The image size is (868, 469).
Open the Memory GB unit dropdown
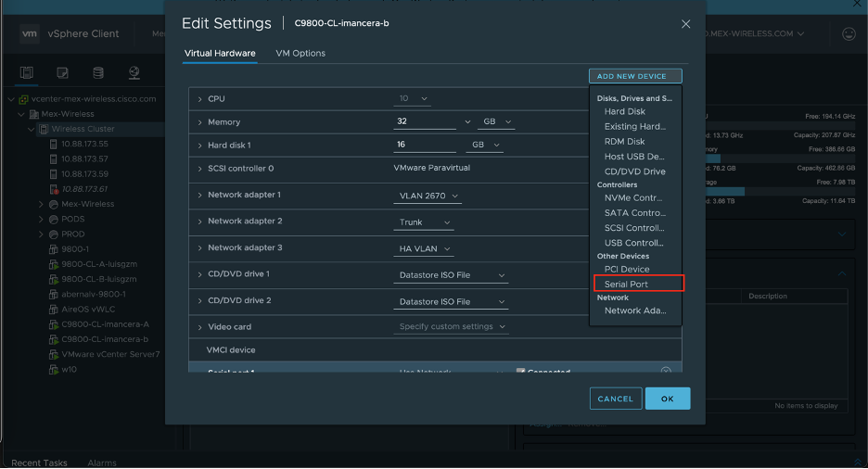pos(496,121)
